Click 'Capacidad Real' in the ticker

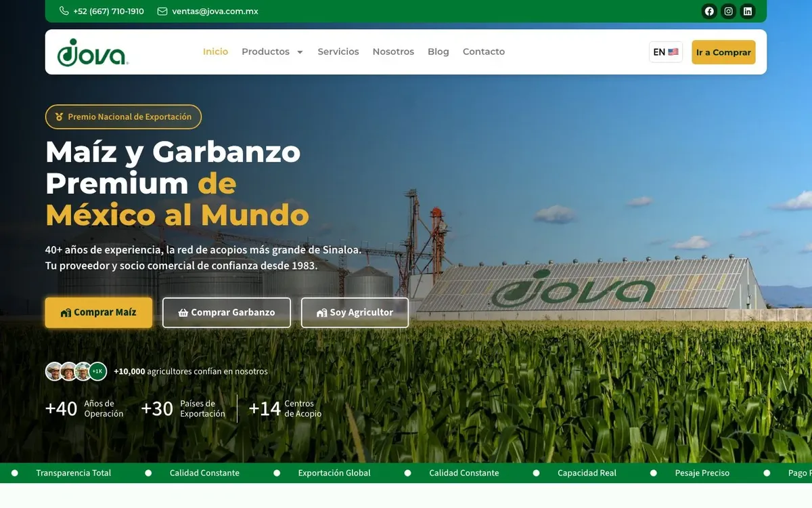tap(587, 473)
